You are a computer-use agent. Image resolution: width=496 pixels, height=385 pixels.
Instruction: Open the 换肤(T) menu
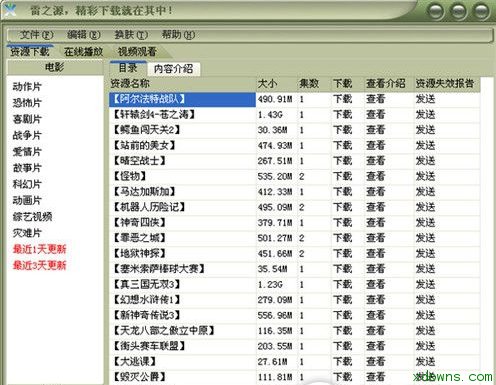click(131, 35)
